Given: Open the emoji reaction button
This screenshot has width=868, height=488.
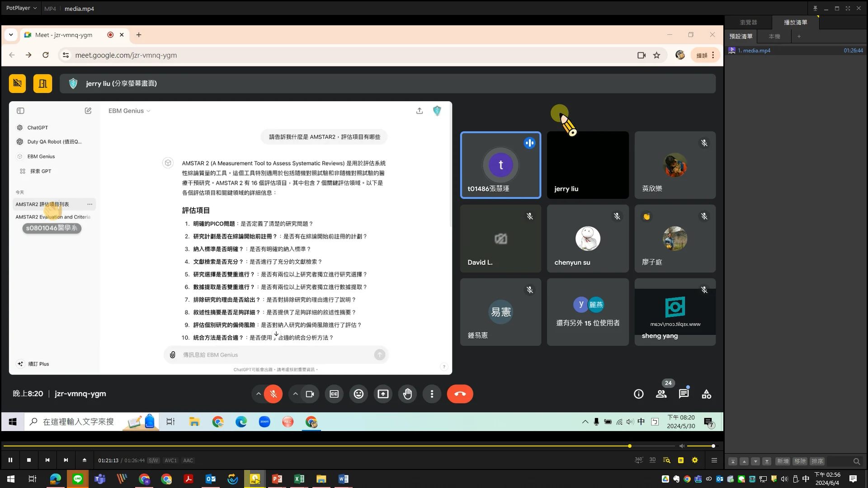Looking at the screenshot, I should tap(359, 394).
